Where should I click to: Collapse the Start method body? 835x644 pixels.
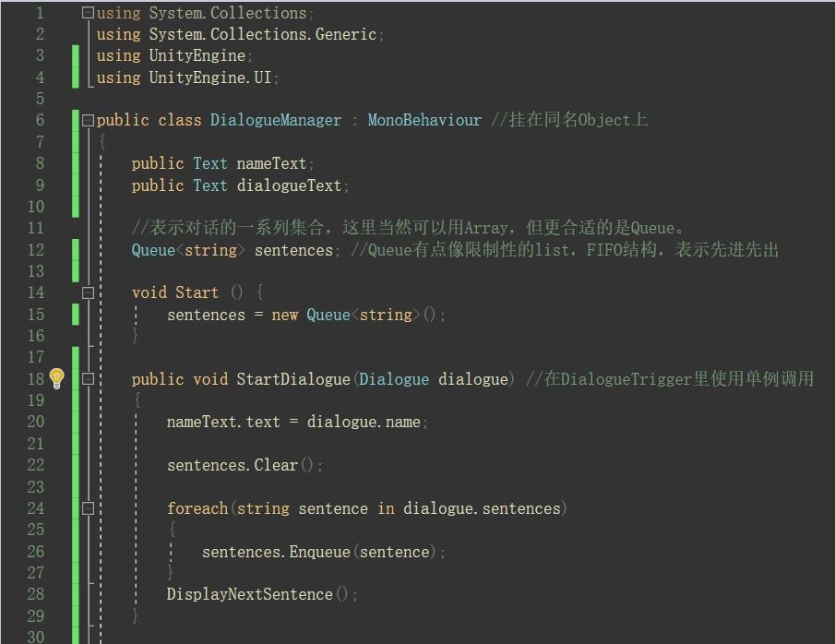tap(88, 292)
